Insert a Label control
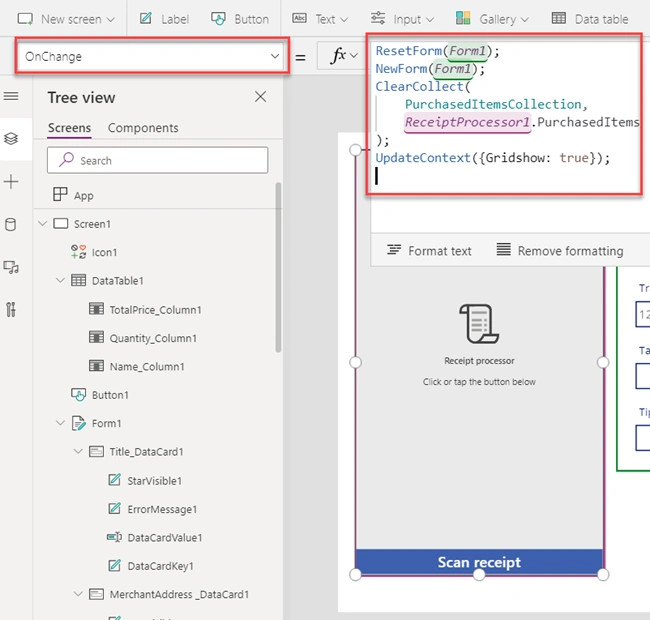Viewport: 650px width, 620px height. (x=164, y=19)
